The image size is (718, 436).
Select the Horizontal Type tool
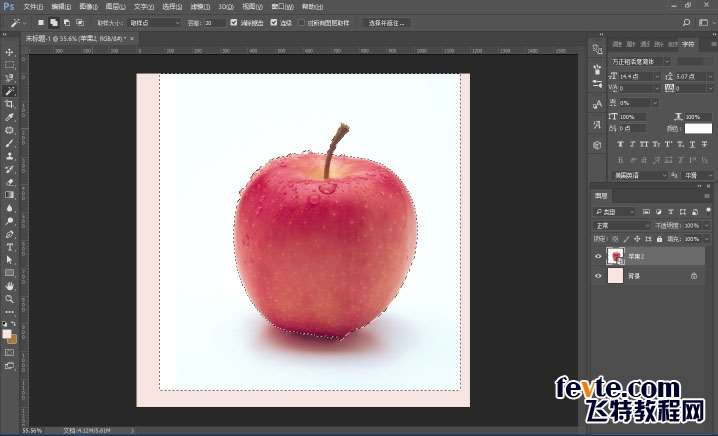coord(9,247)
